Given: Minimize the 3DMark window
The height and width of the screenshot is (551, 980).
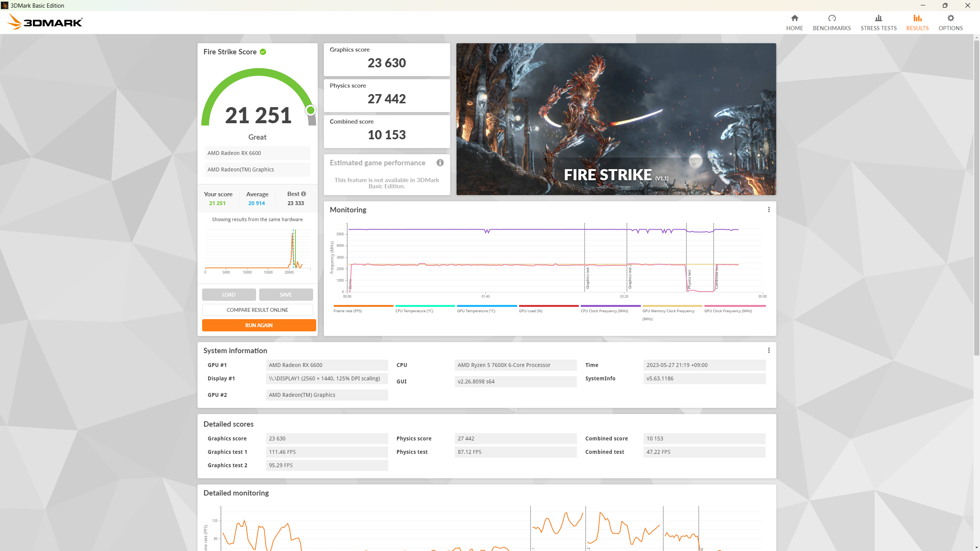Looking at the screenshot, I should tap(923, 5).
